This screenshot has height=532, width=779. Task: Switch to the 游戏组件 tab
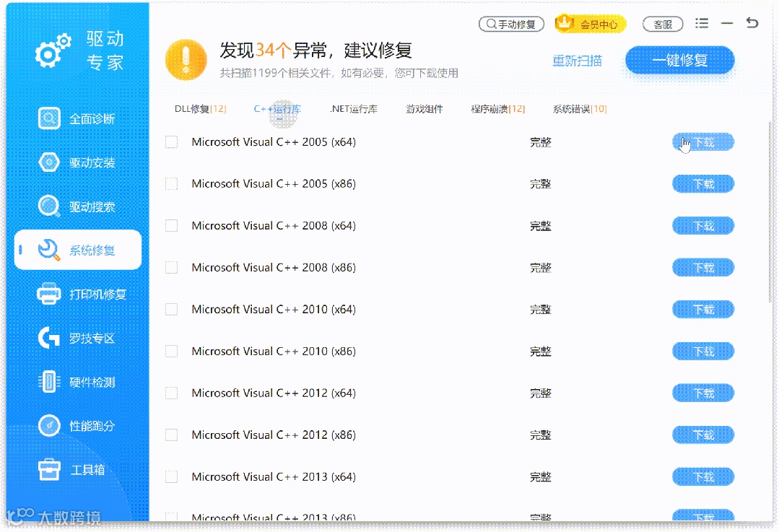425,109
